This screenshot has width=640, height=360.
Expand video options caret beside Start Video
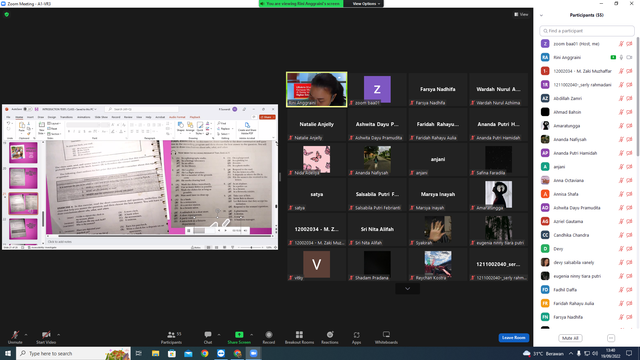click(x=58, y=335)
